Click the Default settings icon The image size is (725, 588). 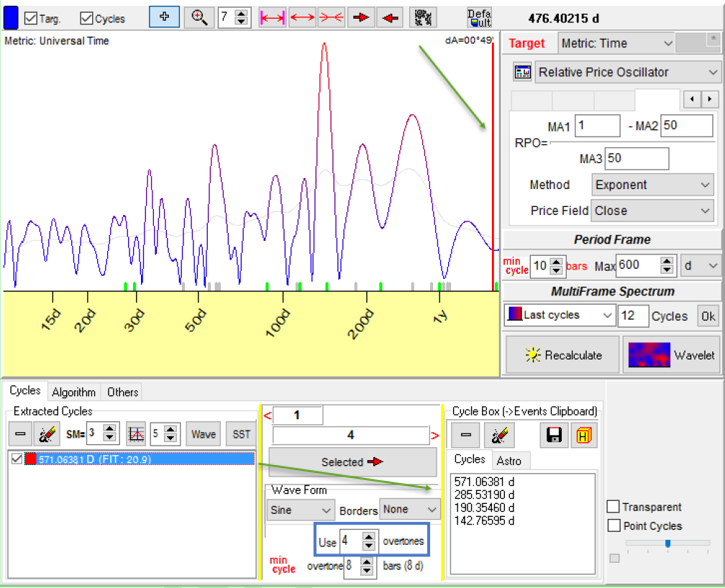[x=479, y=17]
